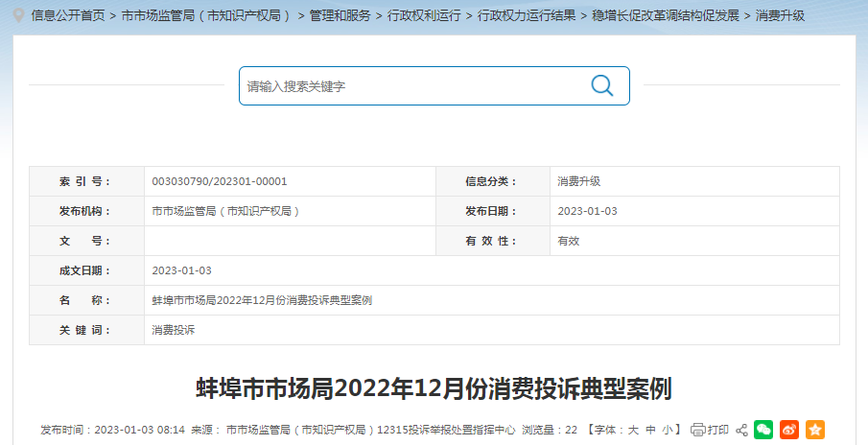Viewport: 868px width, 445px height.
Task: Set font size to small (小)
Action: pos(667,430)
